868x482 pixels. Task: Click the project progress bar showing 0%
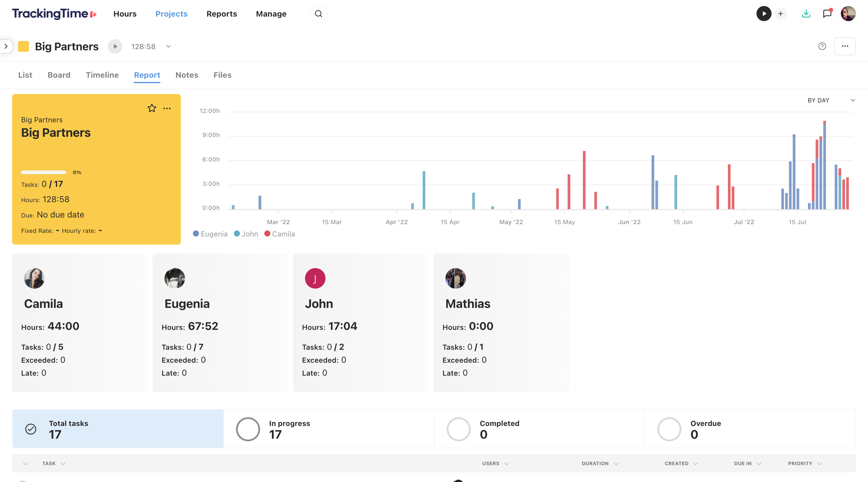point(43,172)
